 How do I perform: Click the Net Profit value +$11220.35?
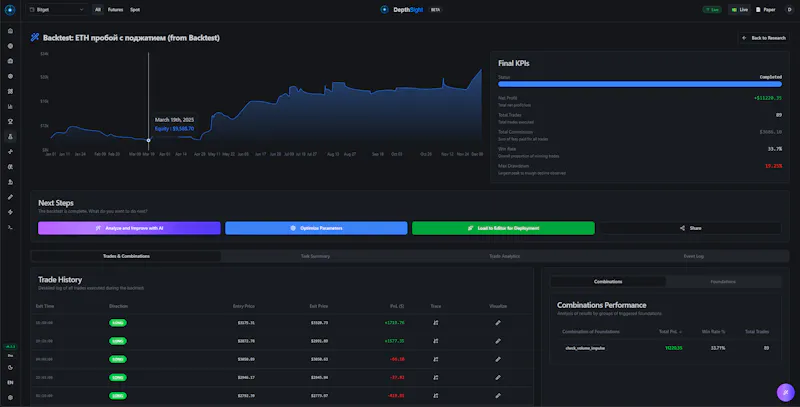[767, 98]
